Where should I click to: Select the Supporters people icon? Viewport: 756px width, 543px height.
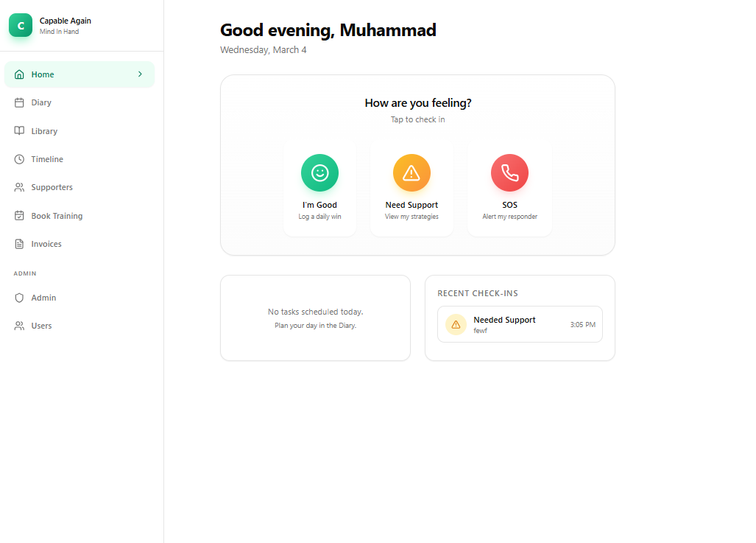click(x=18, y=186)
